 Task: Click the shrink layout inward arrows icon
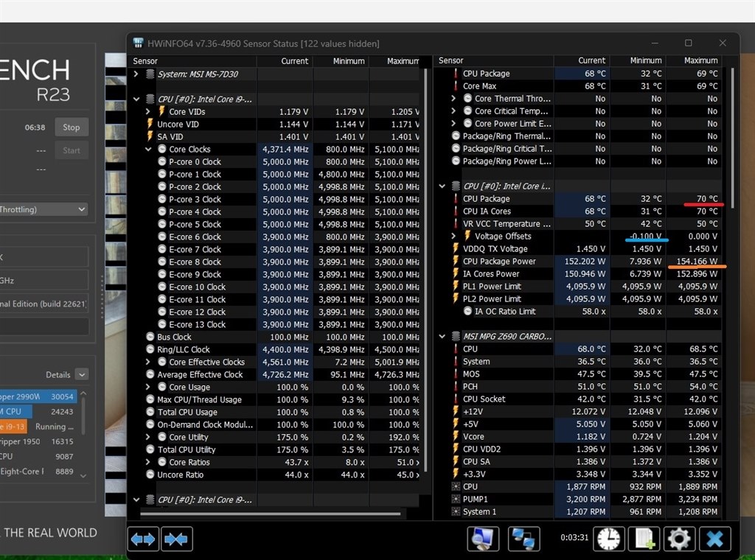(177, 539)
